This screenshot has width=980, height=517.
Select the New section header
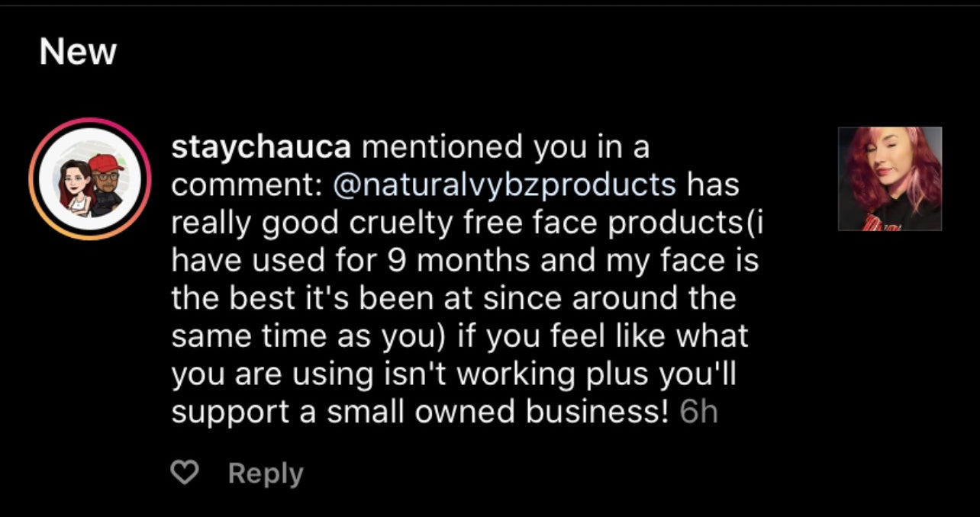point(77,53)
